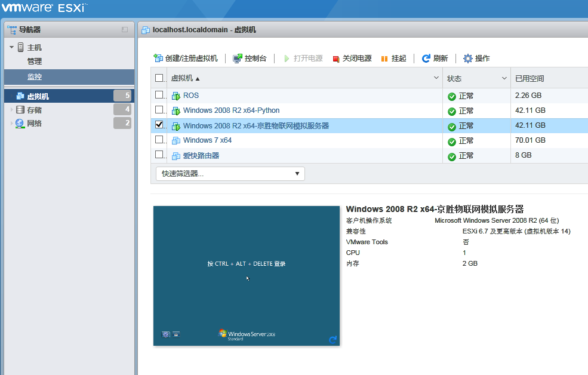
Task: Open the ROS virtual machine link
Action: point(191,96)
